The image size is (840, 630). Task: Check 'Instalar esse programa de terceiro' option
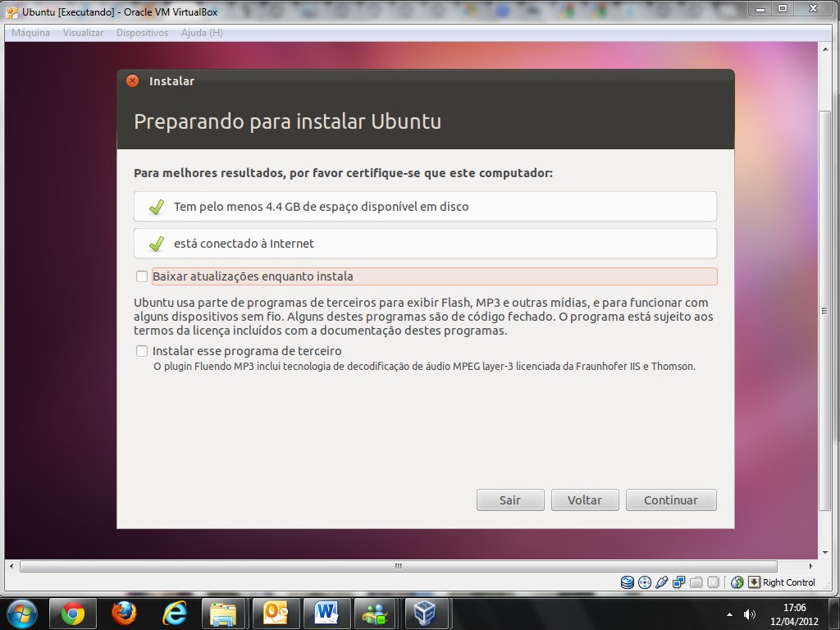(x=142, y=351)
